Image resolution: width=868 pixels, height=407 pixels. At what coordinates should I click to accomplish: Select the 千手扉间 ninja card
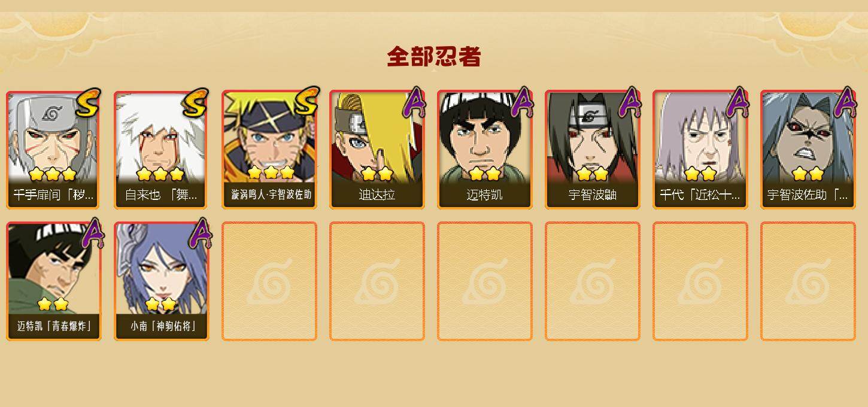pos(53,150)
